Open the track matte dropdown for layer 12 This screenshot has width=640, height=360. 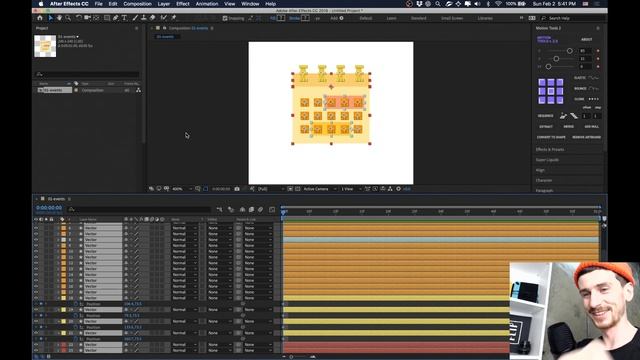pos(220,263)
